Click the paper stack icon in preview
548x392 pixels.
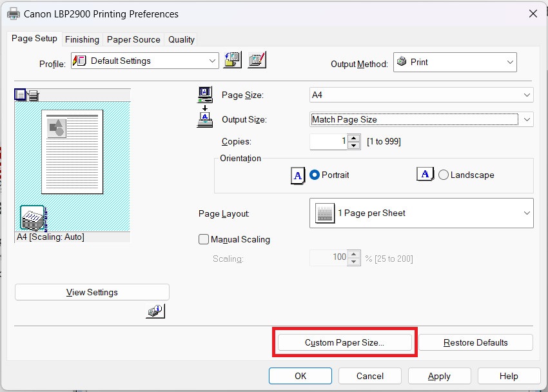pos(32,218)
